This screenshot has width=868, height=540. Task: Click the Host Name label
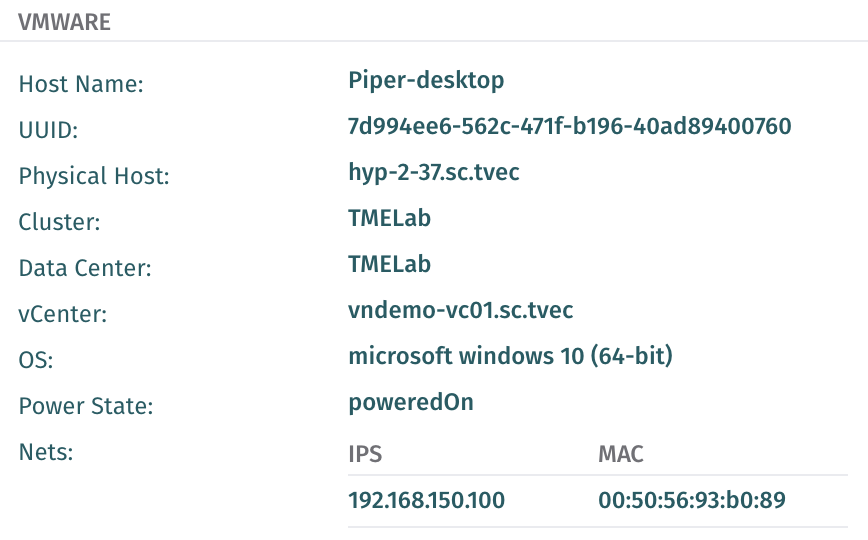point(81,84)
